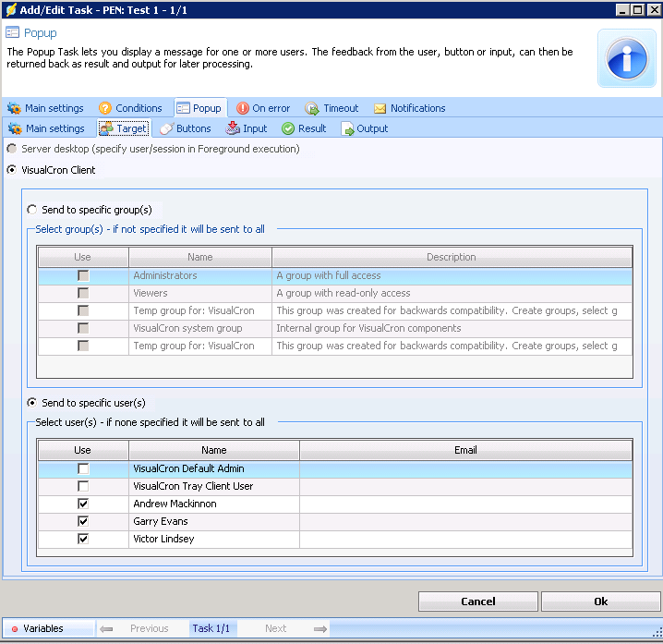Uncheck the Andrew Mackinnon user checkbox
This screenshot has width=663, height=644.
click(83, 504)
